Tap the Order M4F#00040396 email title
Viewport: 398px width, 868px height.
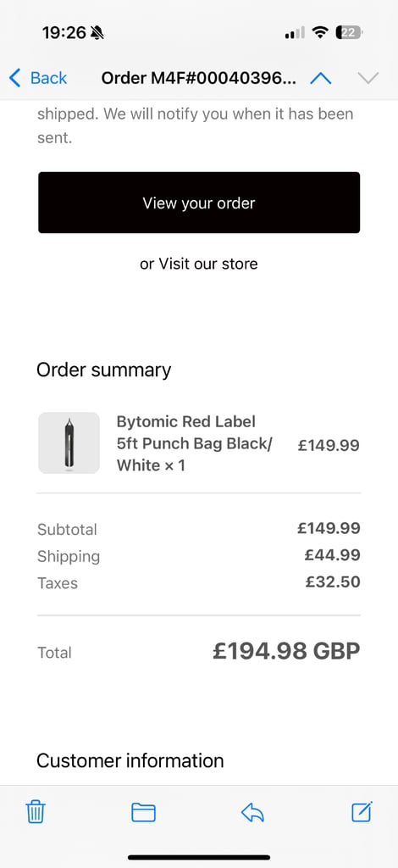[x=198, y=78]
